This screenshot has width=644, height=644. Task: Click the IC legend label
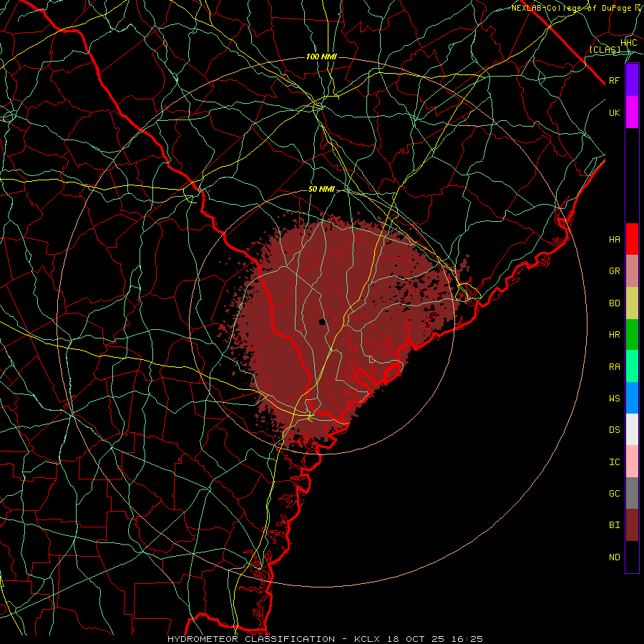click(614, 462)
